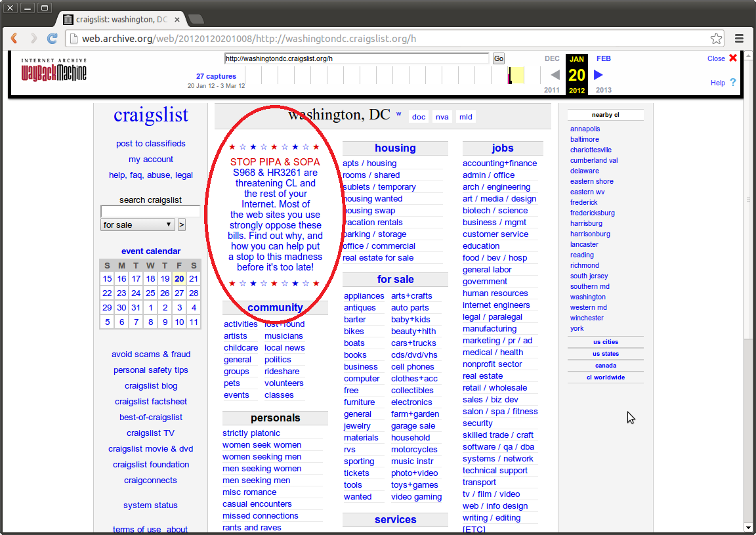Select the highlighted capture in timeline graph
Screen dimensions: 756x535
coord(516,75)
